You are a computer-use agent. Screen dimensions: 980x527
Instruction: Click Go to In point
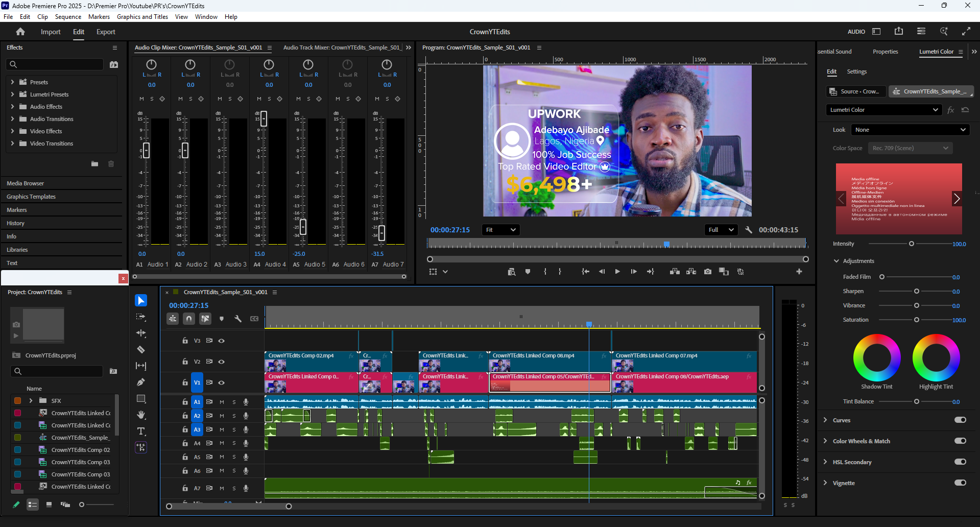586,272
